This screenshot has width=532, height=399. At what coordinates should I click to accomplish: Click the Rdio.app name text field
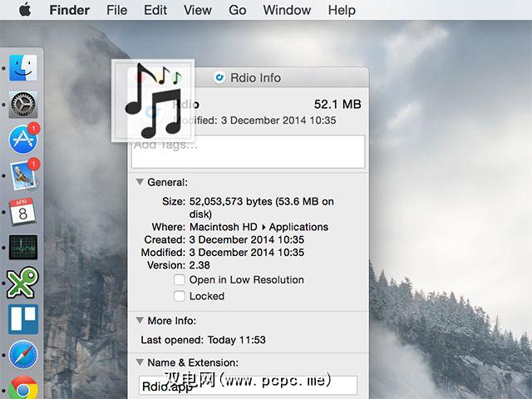click(248, 386)
